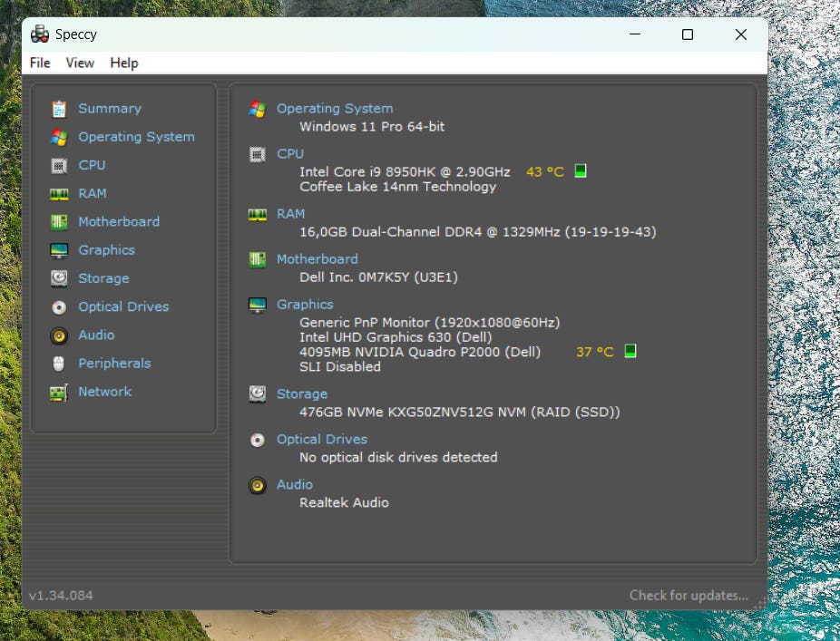This screenshot has height=641, width=840.
Task: Click the Peripherals mouse icon in sidebar
Action: 59,364
